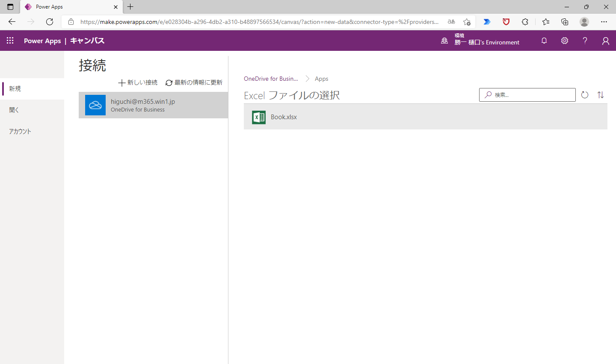This screenshot has width=616, height=364.
Task: Open the browser favorites list
Action: [546, 22]
